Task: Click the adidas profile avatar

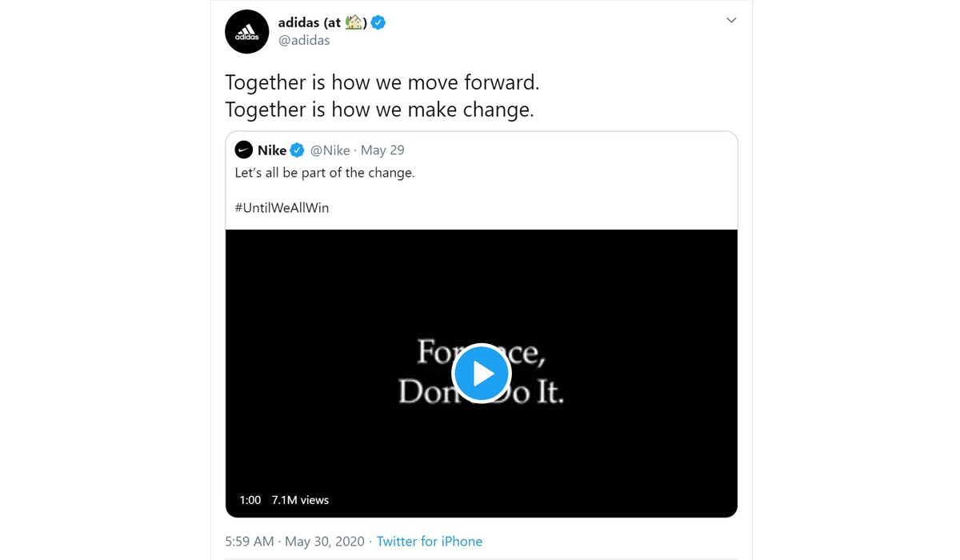Action: [x=246, y=32]
